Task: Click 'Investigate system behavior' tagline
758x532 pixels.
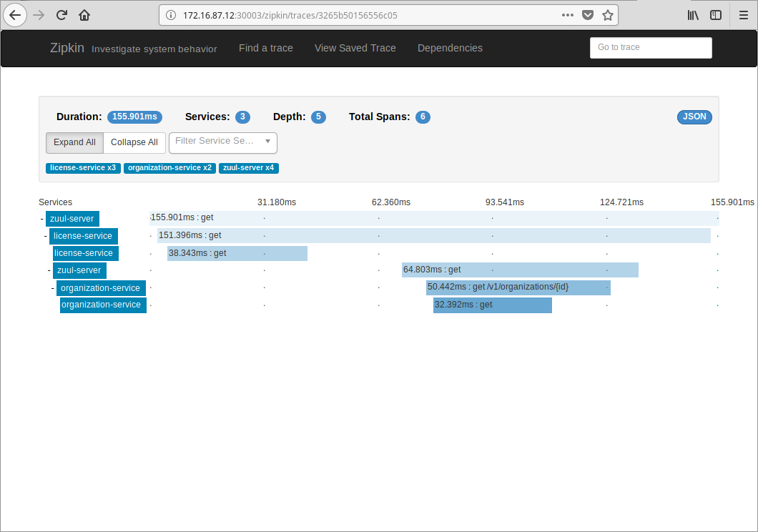Action: [154, 49]
